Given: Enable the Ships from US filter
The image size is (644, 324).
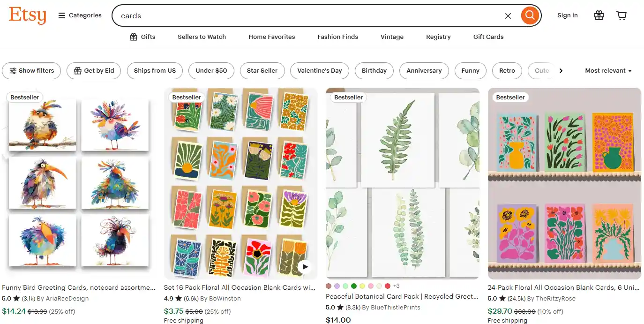Looking at the screenshot, I should tap(155, 71).
